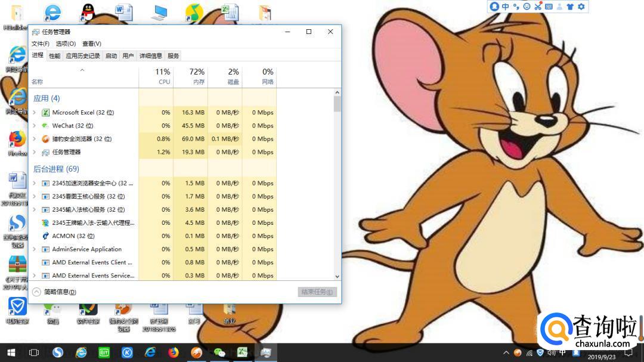Viewport: 644px width, 362px height.
Task: Open the soft keyboard from input toolbar
Action: pyautogui.click(x=549, y=7)
